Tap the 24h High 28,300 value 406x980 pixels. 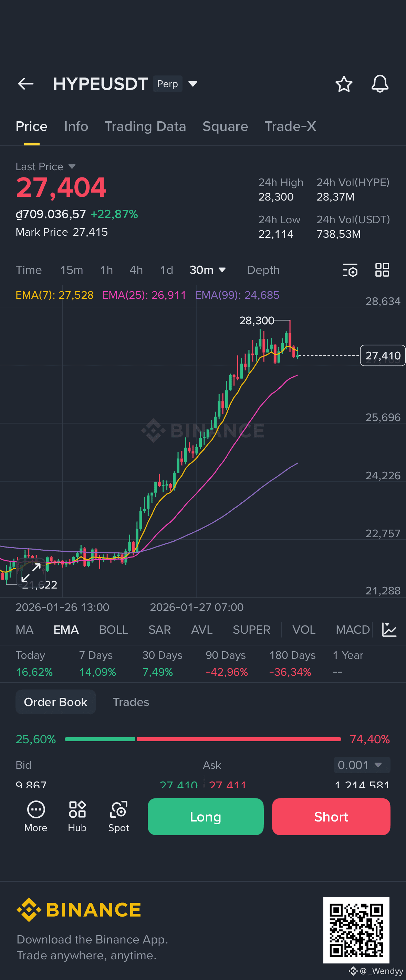point(276,197)
